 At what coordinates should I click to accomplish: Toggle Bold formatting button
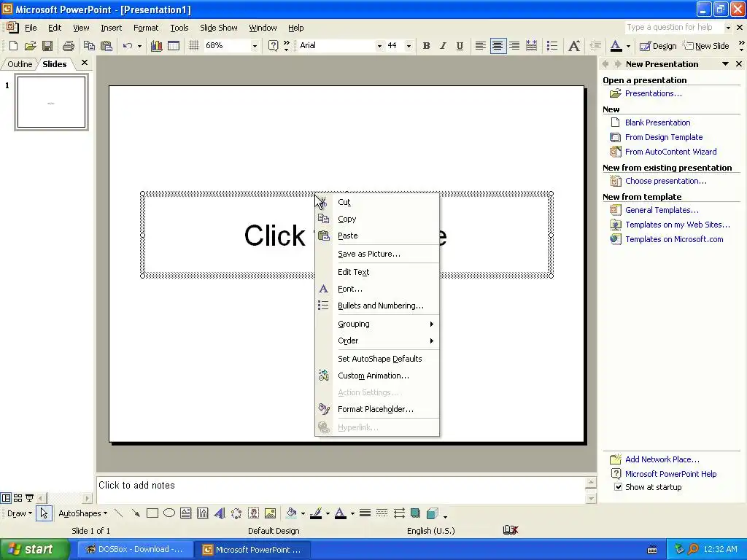[x=426, y=46]
